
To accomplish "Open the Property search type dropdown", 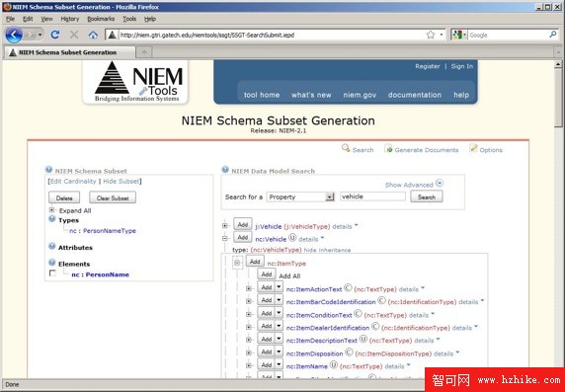I will coord(300,196).
